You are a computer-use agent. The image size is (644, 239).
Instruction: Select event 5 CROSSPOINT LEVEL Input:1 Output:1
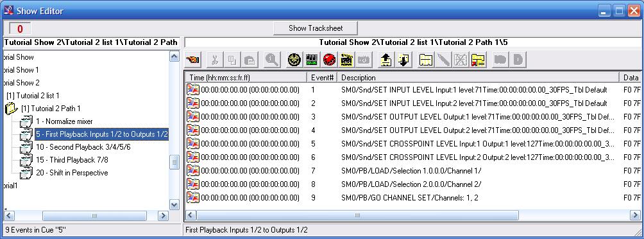[413, 143]
